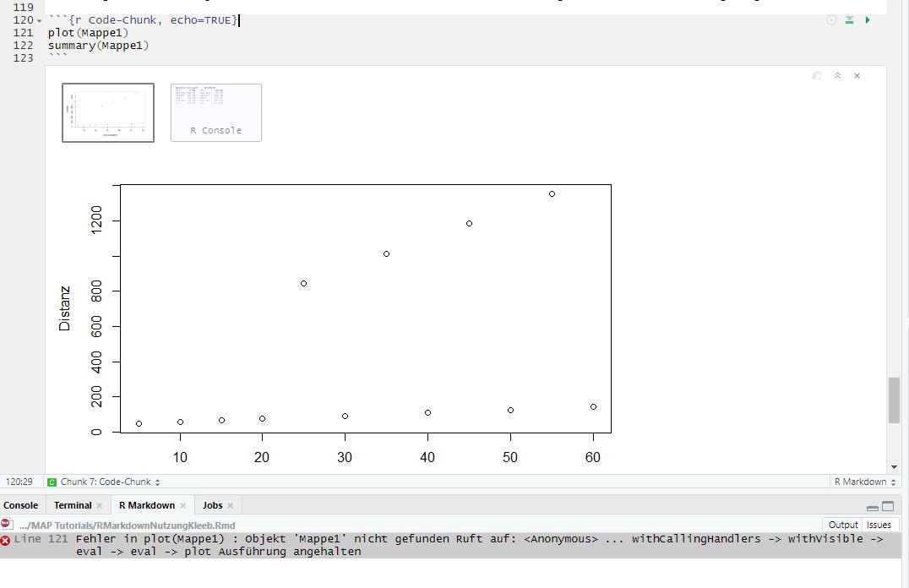The height and width of the screenshot is (588, 909).
Task: Minimize the bottom console pane
Action: 873,506
